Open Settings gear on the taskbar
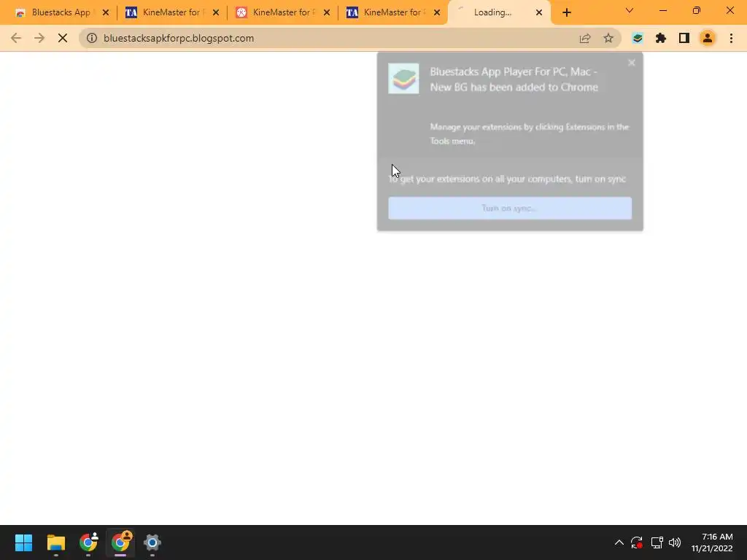The image size is (747, 560). 152,542
